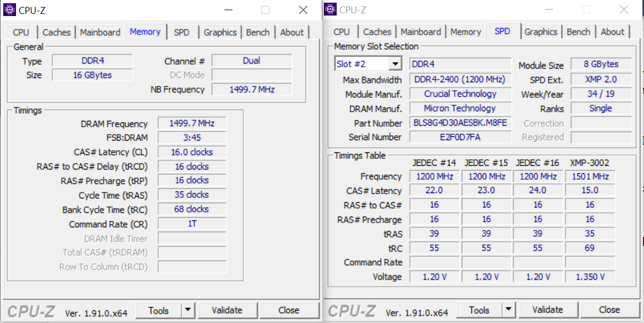Click JEDEC #15 frequency cell 1200 MHz

tap(486, 176)
